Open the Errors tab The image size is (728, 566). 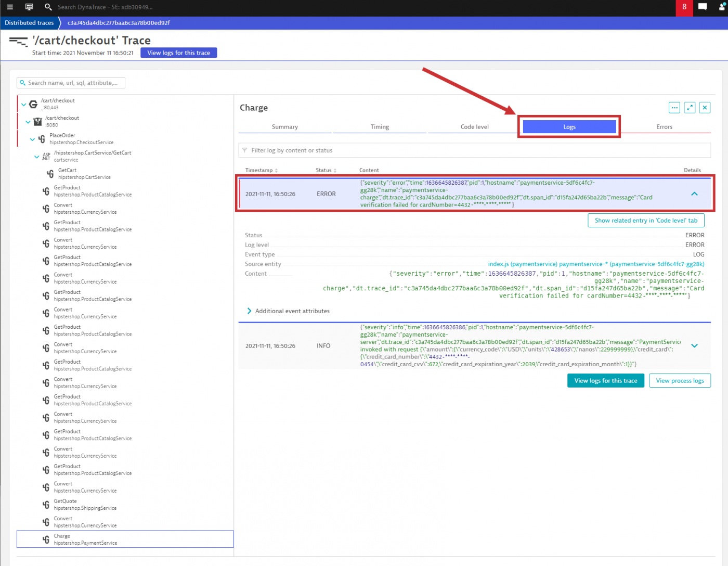tap(664, 126)
